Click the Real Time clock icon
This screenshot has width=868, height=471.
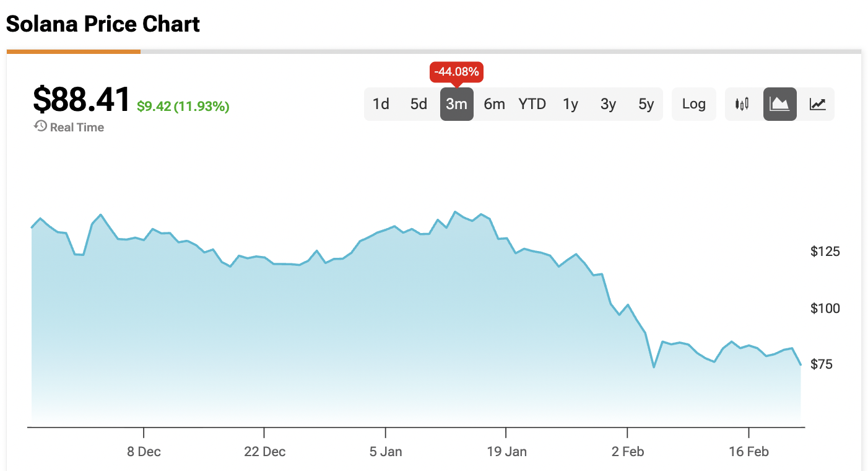tap(40, 127)
